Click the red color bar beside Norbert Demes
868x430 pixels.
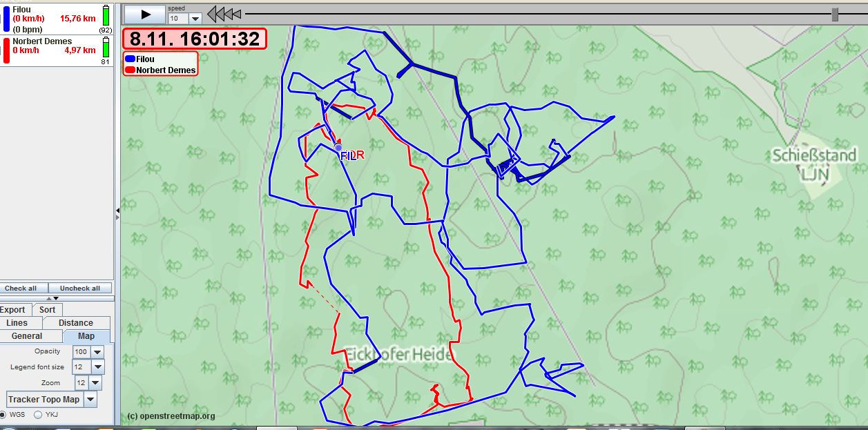6,50
